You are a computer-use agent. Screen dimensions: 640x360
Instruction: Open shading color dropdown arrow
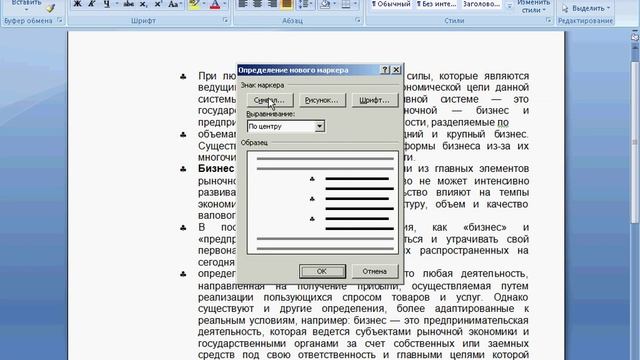click(x=334, y=4)
